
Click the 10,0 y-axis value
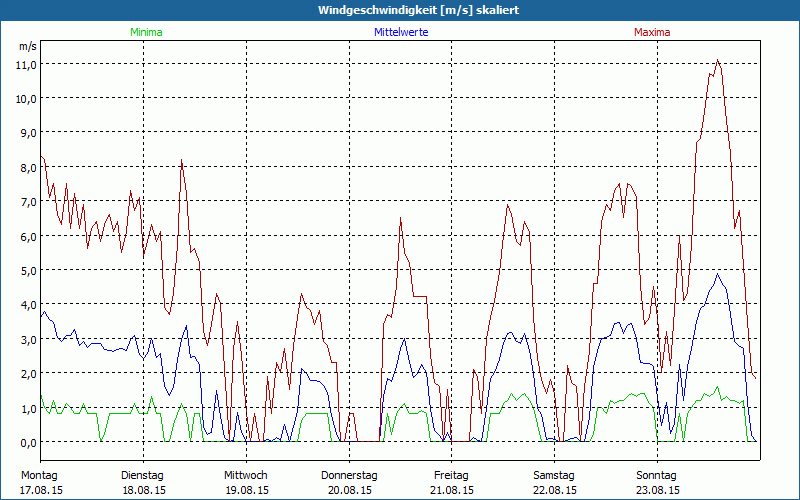[x=27, y=99]
